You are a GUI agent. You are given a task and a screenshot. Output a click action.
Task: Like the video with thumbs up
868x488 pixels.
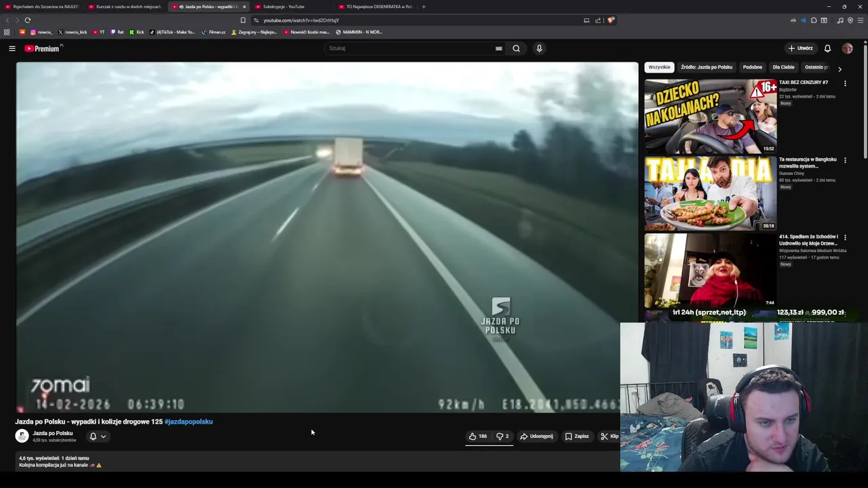477,436
